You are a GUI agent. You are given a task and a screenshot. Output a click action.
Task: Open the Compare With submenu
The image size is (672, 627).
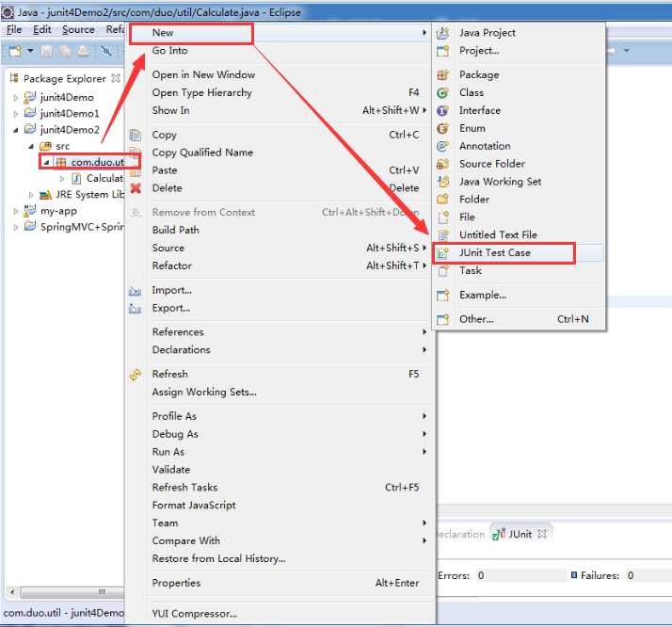tap(279, 540)
